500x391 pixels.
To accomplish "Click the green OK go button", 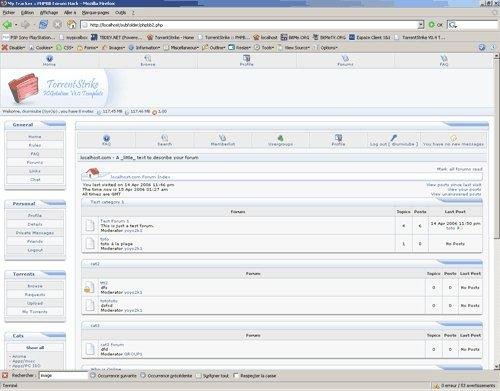I will click(435, 25).
